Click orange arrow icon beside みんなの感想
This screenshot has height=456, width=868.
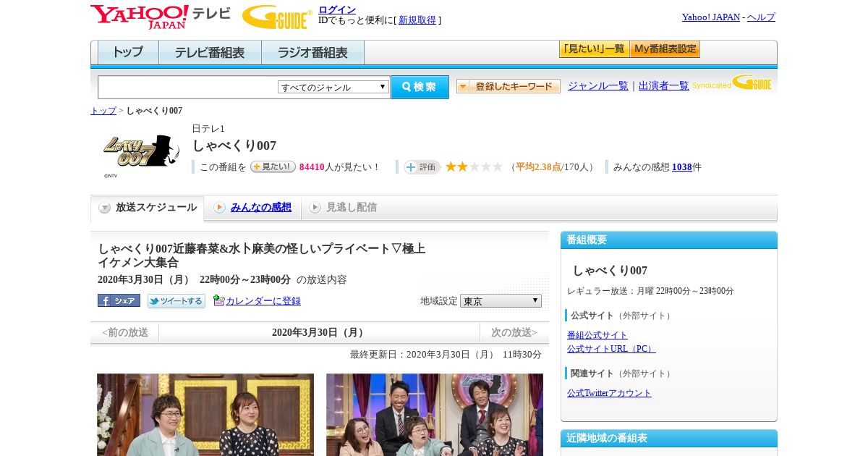click(219, 208)
